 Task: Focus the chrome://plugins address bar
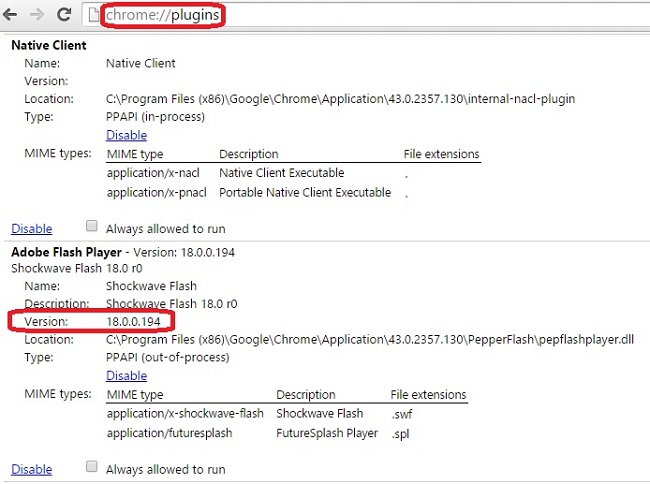[x=365, y=15]
